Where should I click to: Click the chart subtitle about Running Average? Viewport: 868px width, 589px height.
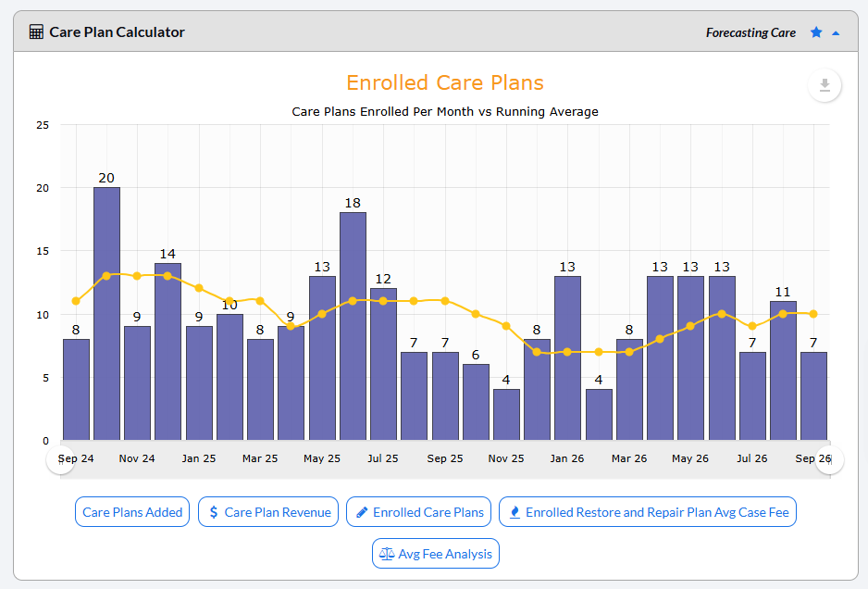445,111
